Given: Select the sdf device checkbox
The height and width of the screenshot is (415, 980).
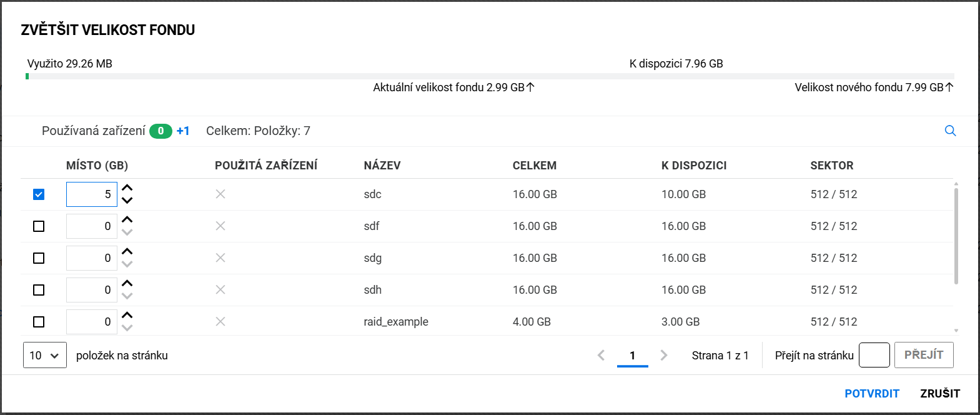Looking at the screenshot, I should coord(39,226).
